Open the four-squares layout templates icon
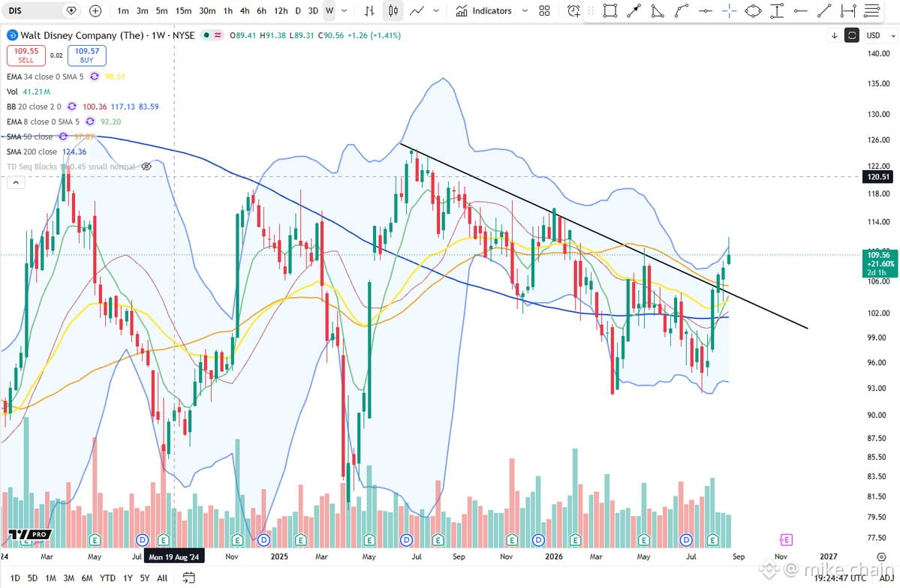 coord(545,10)
